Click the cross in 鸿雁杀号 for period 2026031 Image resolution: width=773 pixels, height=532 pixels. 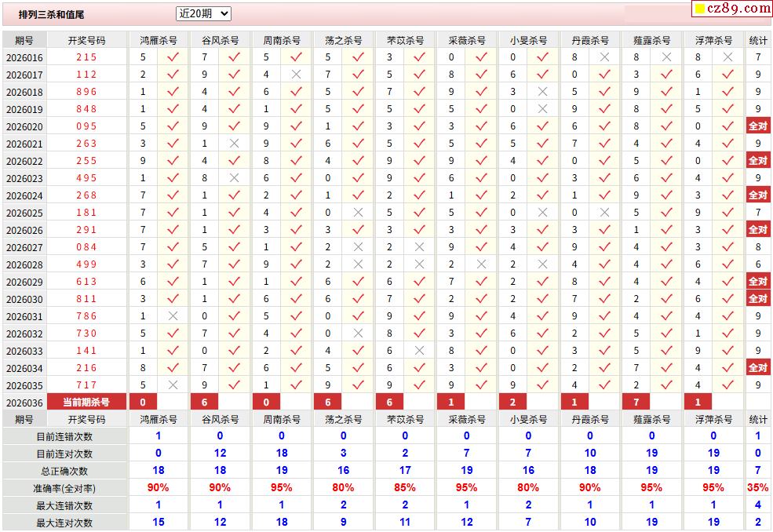click(x=173, y=316)
